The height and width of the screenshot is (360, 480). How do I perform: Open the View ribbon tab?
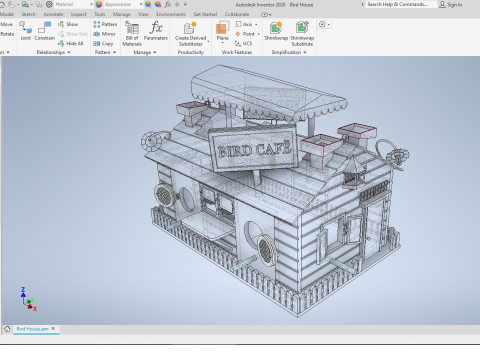click(x=143, y=14)
